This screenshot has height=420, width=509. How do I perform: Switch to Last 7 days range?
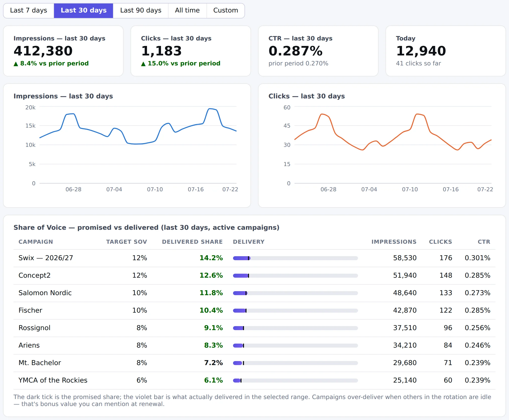coord(28,10)
